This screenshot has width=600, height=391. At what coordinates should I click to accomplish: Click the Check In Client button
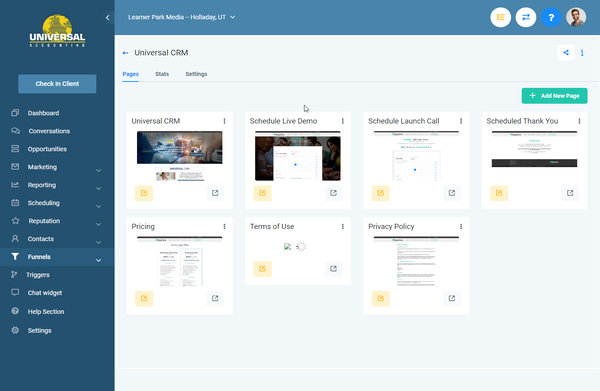(x=57, y=84)
